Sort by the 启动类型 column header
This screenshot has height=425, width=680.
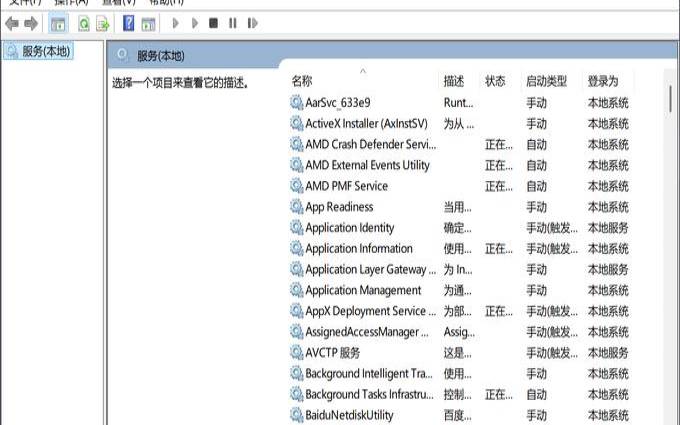546,81
